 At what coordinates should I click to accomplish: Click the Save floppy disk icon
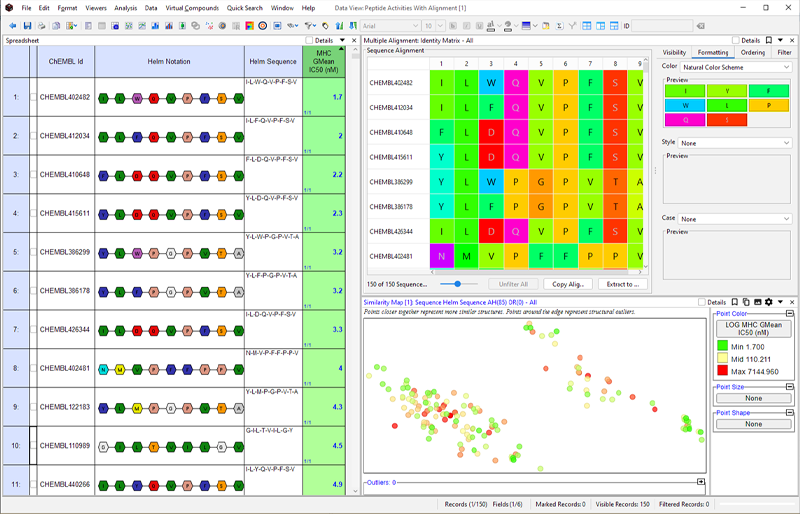click(x=27, y=26)
